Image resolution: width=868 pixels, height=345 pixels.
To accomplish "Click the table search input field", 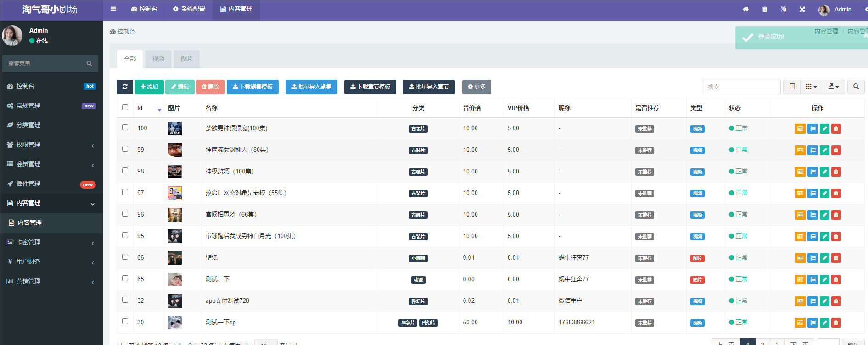I will coord(740,87).
